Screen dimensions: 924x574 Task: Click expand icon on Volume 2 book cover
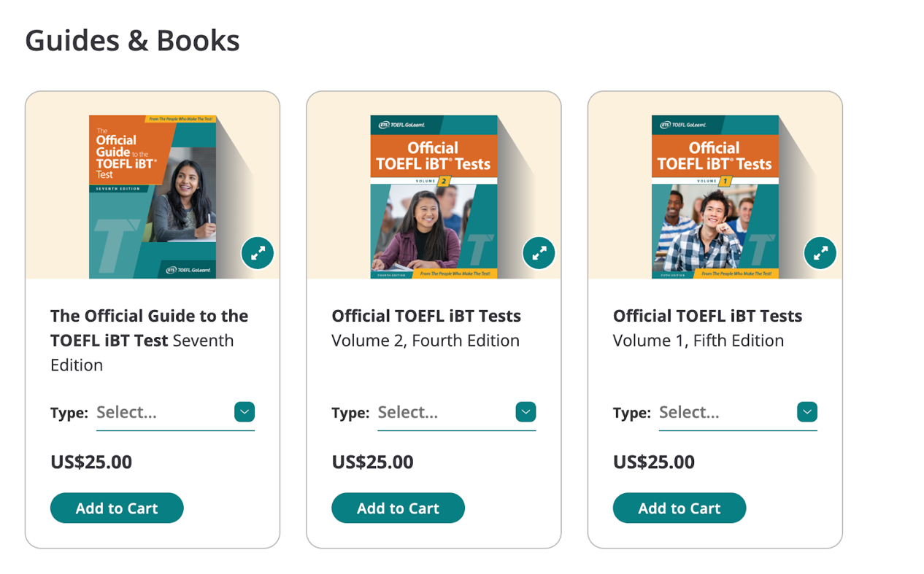pyautogui.click(x=539, y=253)
